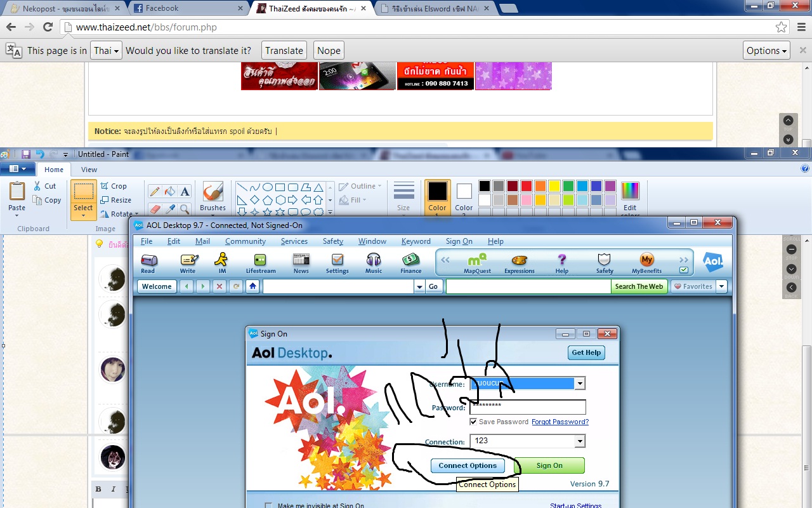The image size is (812, 508).
Task: Open the Community menu in AOL Desktop
Action: coord(246,241)
